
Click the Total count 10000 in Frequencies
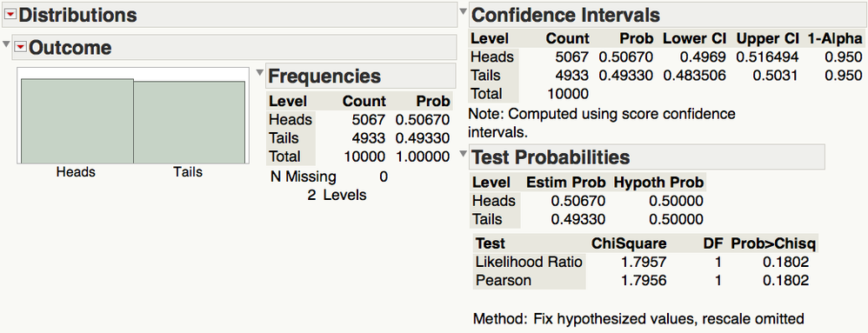click(364, 157)
